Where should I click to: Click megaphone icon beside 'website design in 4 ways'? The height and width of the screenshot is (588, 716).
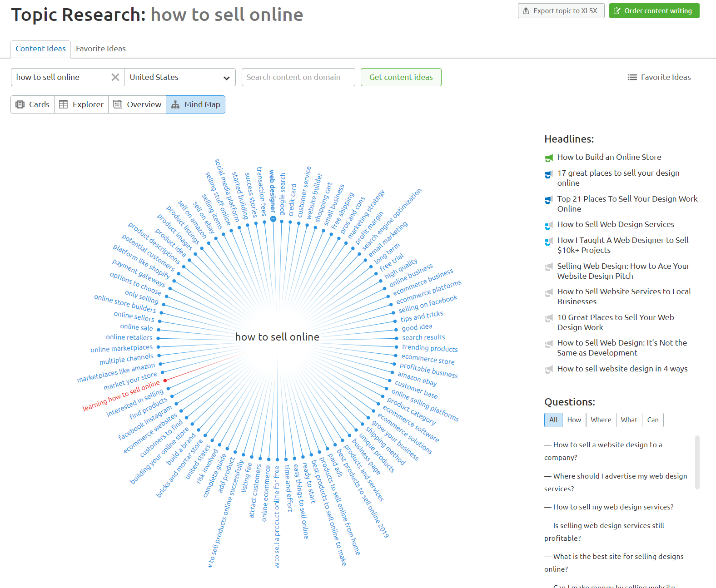tap(549, 370)
